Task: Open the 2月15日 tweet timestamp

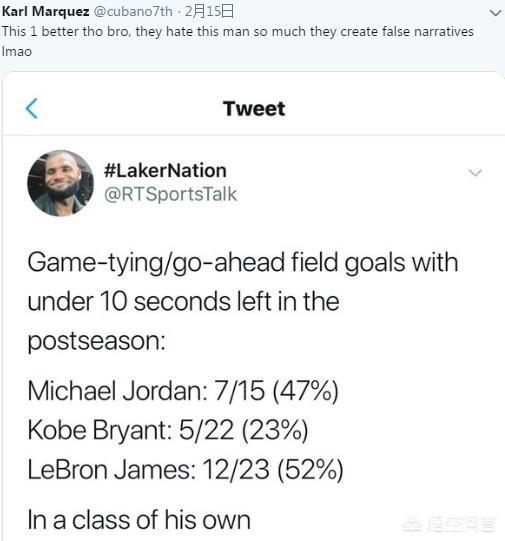Action: [x=209, y=11]
